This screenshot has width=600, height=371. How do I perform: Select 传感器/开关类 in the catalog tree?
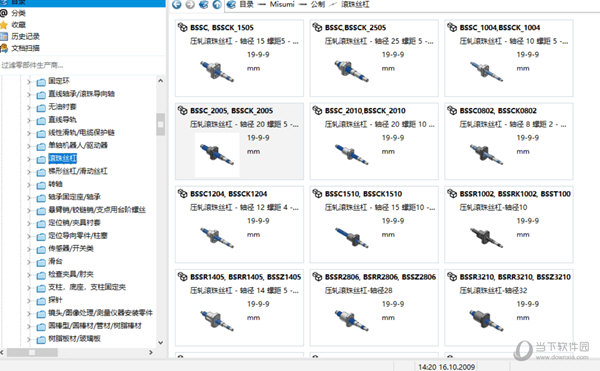(x=71, y=249)
